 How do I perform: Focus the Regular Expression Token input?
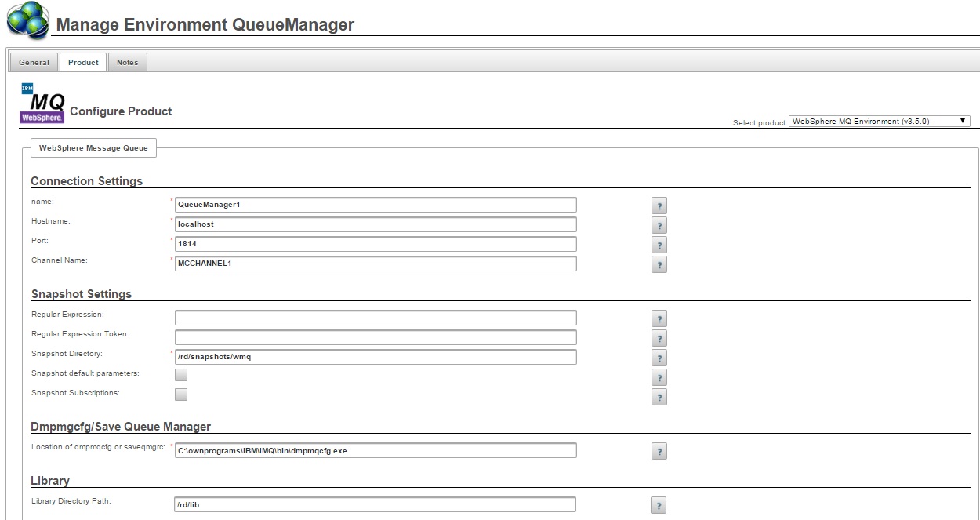pos(376,337)
